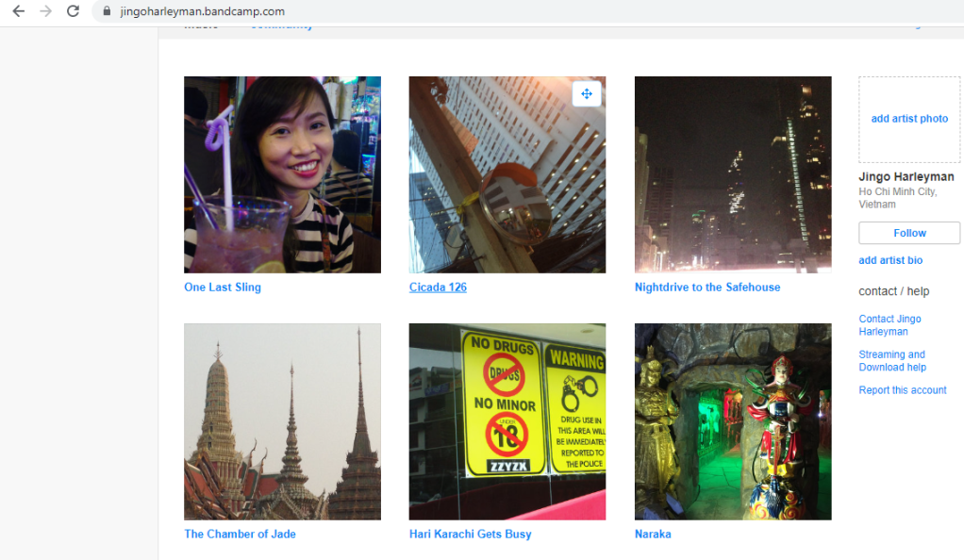
Task: Open the Naraka album artwork
Action: click(733, 421)
